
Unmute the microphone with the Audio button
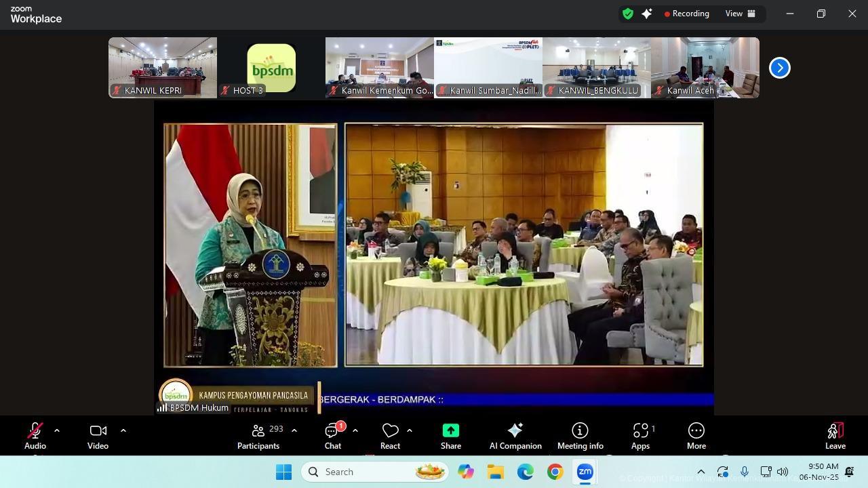click(x=35, y=436)
